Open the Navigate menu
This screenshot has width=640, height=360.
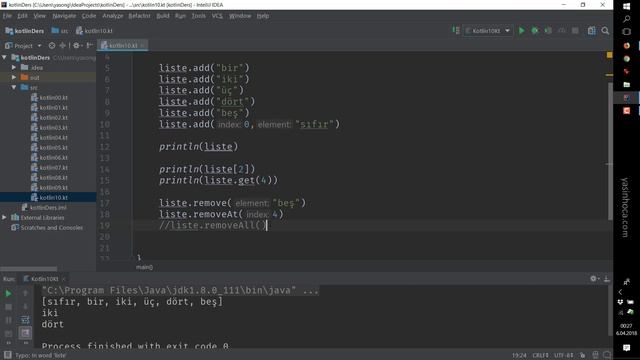click(64, 16)
